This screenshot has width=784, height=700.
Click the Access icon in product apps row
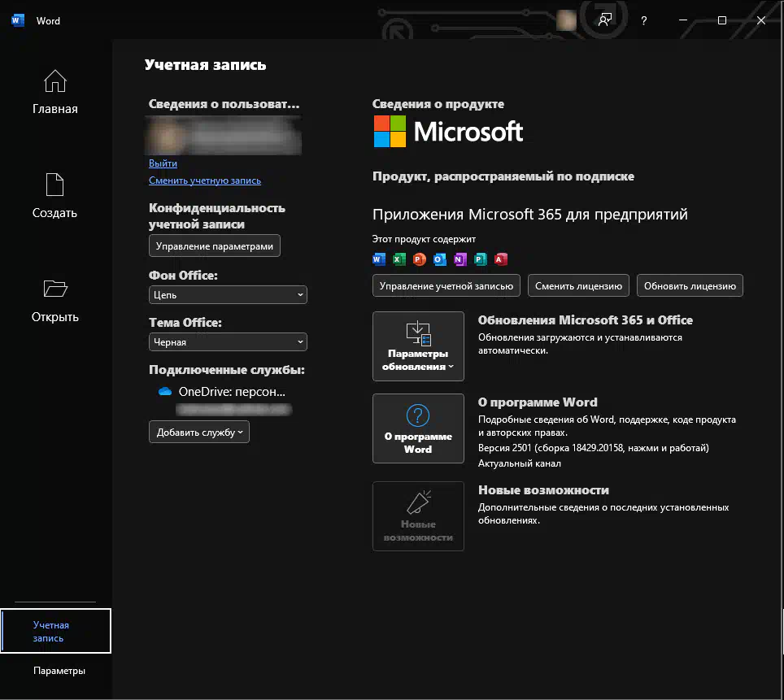[501, 260]
